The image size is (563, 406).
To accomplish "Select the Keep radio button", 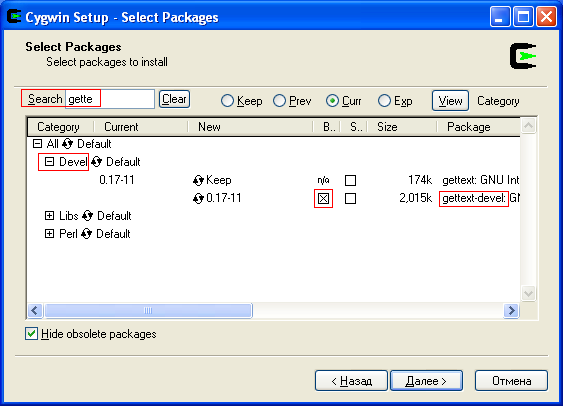I will (227, 101).
